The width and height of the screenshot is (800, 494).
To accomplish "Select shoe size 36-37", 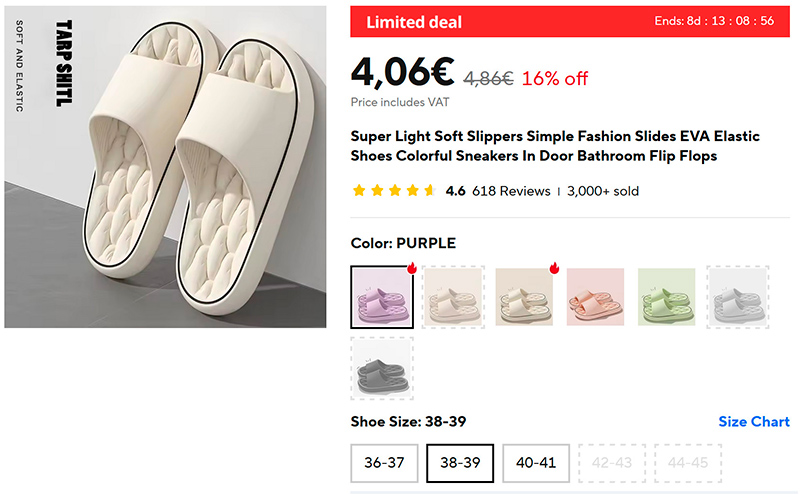I will click(x=384, y=463).
